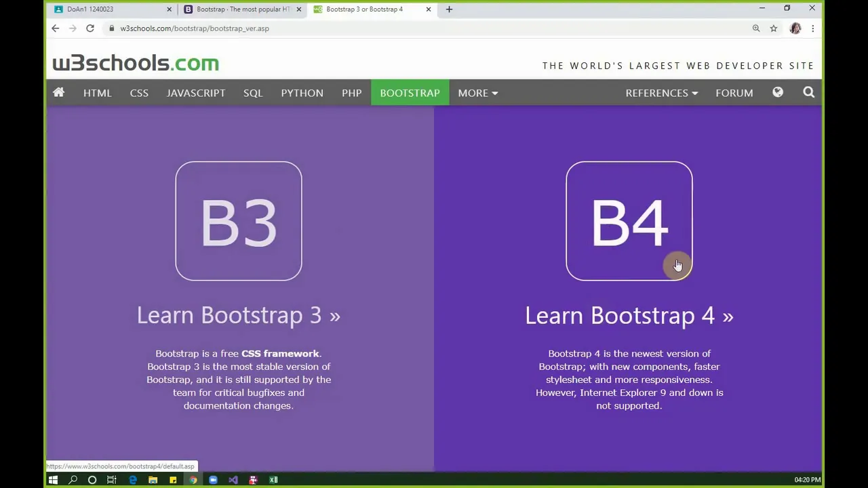This screenshot has height=488, width=868.
Task: Launch Microsoft Edge from the taskbar
Action: (x=133, y=480)
